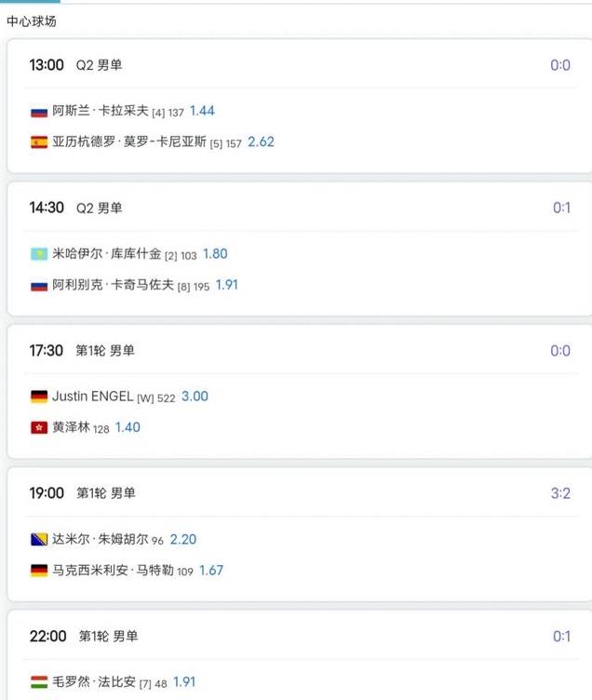Select odds 3.00 for Justin ENGEL
This screenshot has height=700, width=592.
195,397
